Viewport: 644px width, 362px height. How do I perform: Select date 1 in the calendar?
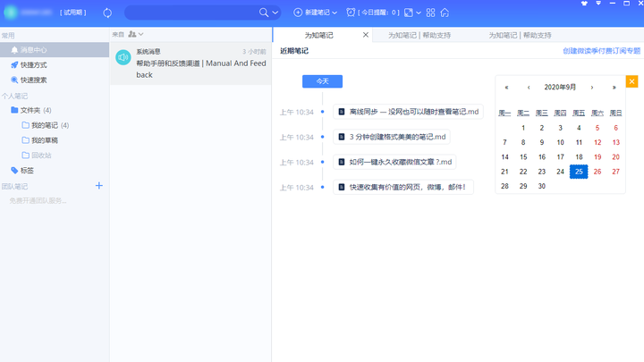coord(523,128)
